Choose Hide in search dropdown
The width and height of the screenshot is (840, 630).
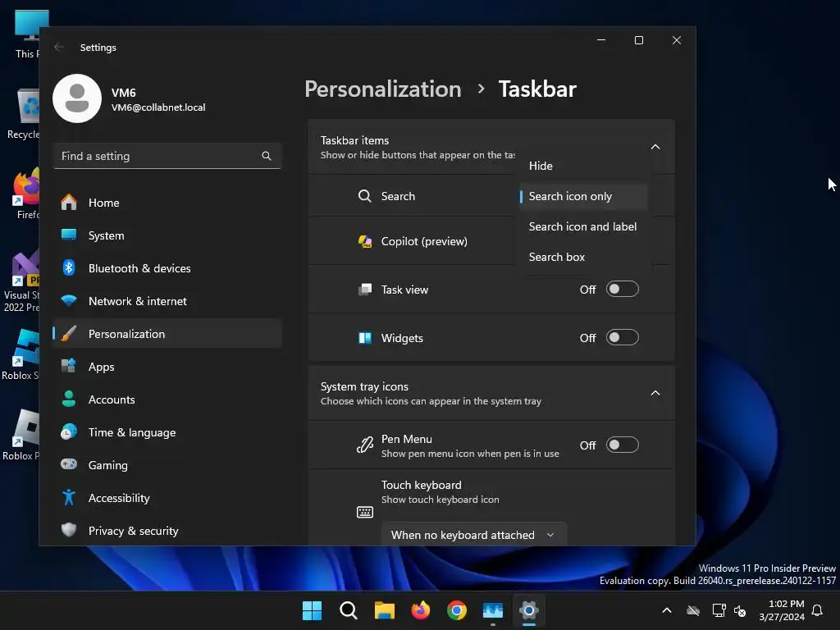[584, 166]
